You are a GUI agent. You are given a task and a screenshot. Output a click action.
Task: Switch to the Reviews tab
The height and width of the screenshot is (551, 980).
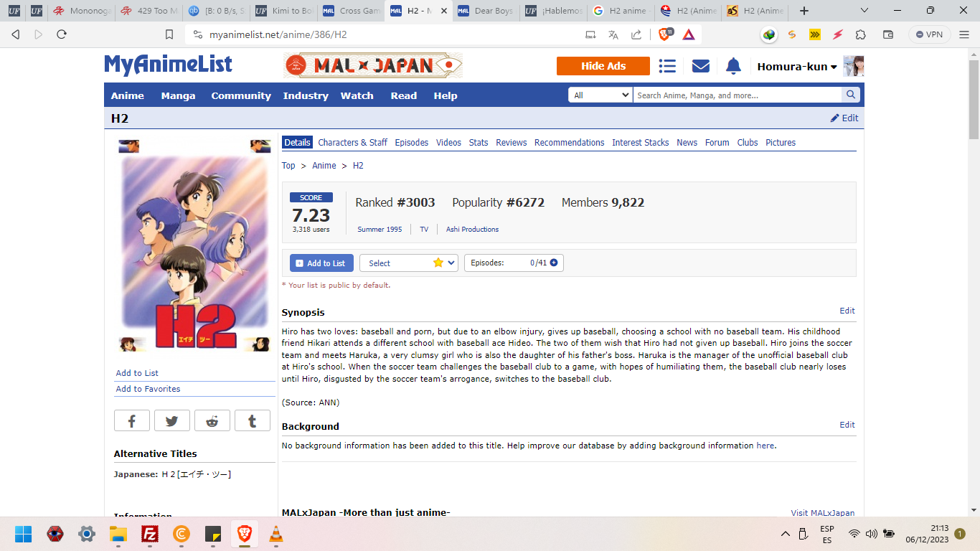pos(512,142)
